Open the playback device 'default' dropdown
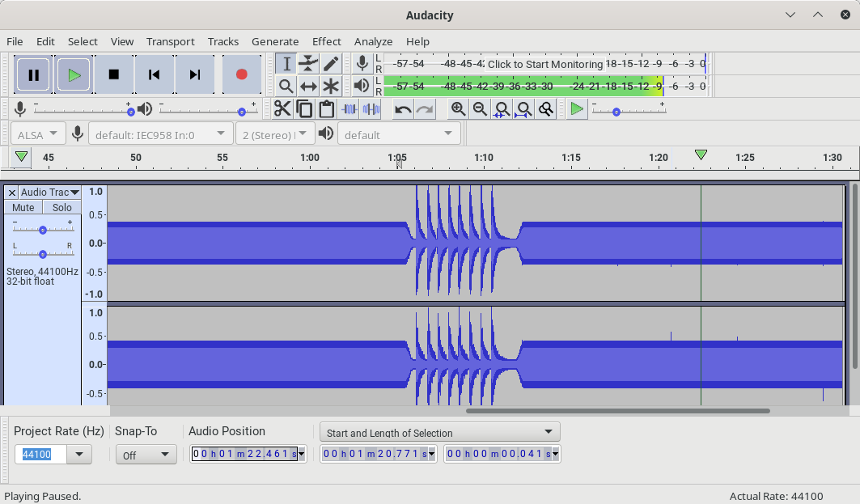860x504 pixels. (x=398, y=134)
